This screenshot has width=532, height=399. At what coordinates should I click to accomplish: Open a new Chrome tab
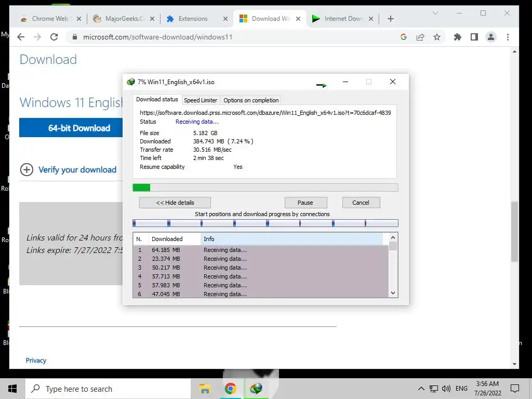pos(391,19)
